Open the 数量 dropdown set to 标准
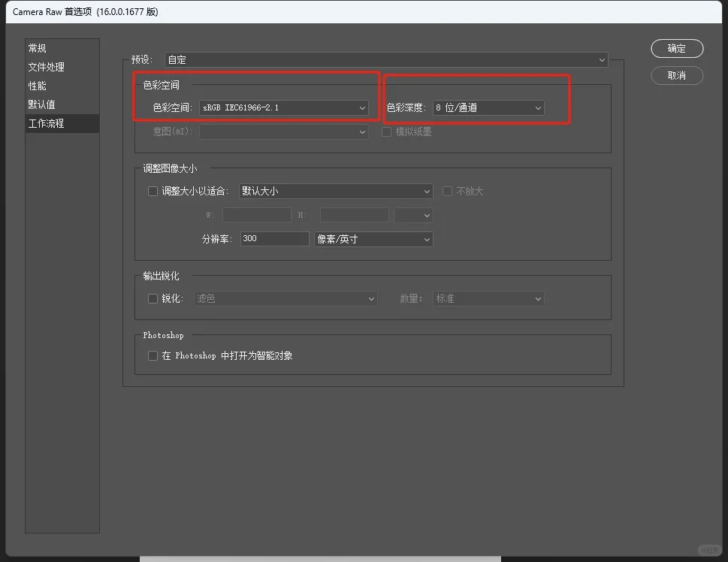The height and width of the screenshot is (562, 728). click(488, 298)
